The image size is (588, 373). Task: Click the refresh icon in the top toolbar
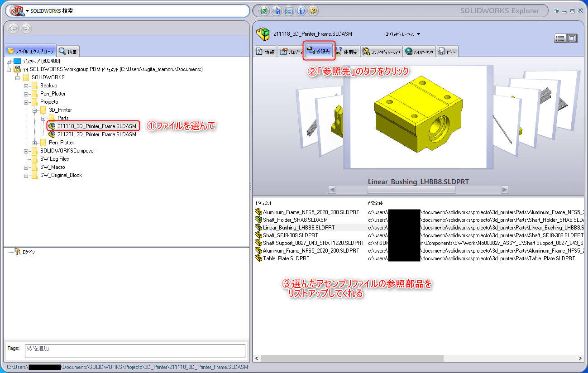(264, 11)
